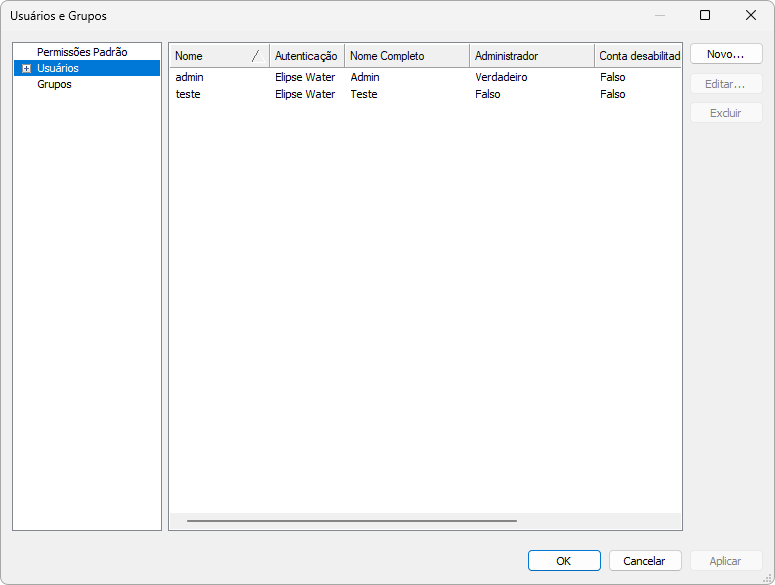Select the teste user row

tap(188, 94)
